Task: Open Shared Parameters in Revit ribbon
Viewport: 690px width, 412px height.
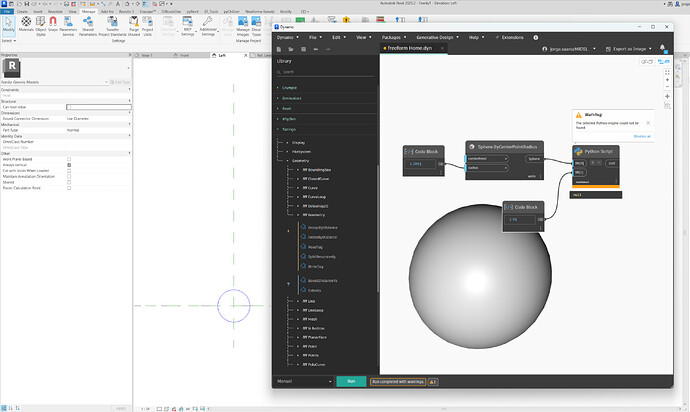Action: pyautogui.click(x=88, y=26)
